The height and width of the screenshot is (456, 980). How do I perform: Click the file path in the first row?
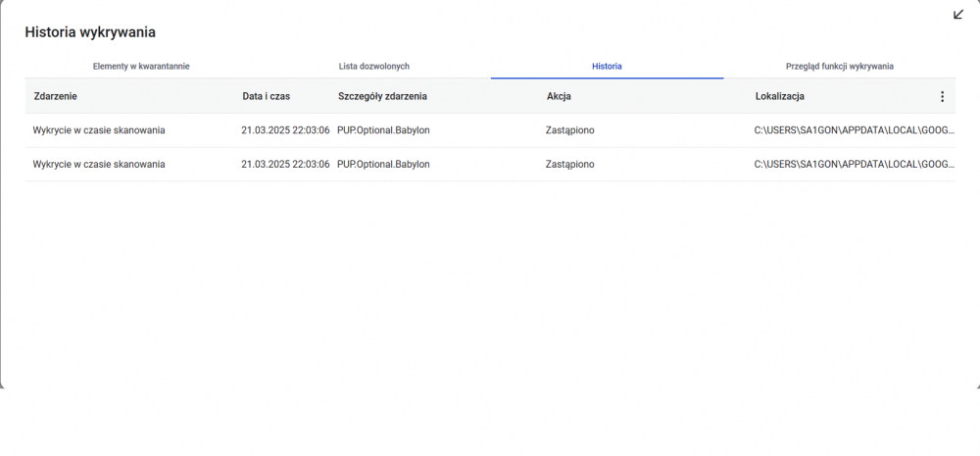[x=853, y=130]
